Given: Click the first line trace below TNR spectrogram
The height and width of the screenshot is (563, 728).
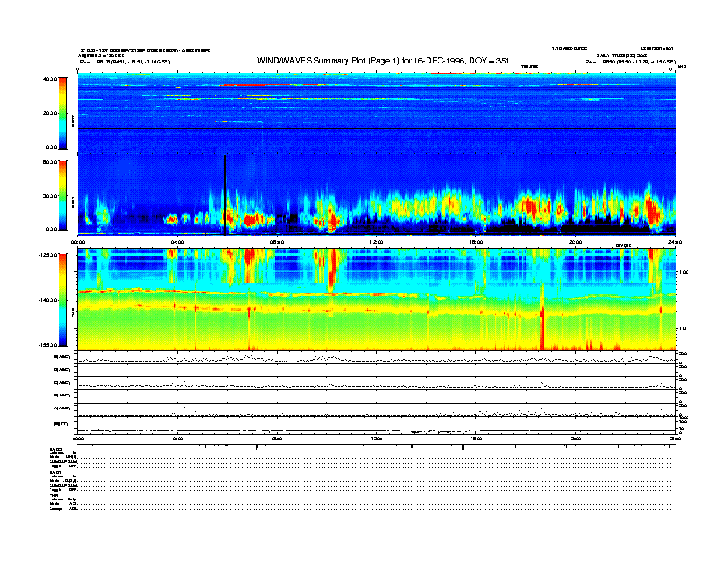Looking at the screenshot, I should (377, 358).
